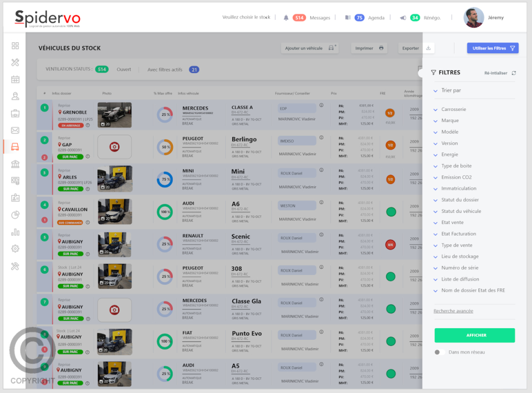Click the pie chart icon in sidebar
Image resolution: width=532 pixels, height=393 pixels.
click(x=15, y=215)
